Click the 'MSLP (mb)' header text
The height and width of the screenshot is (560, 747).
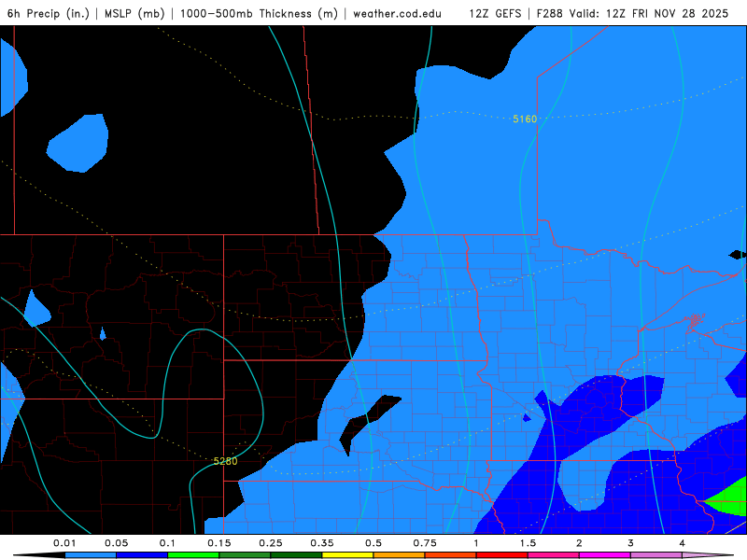pos(134,13)
